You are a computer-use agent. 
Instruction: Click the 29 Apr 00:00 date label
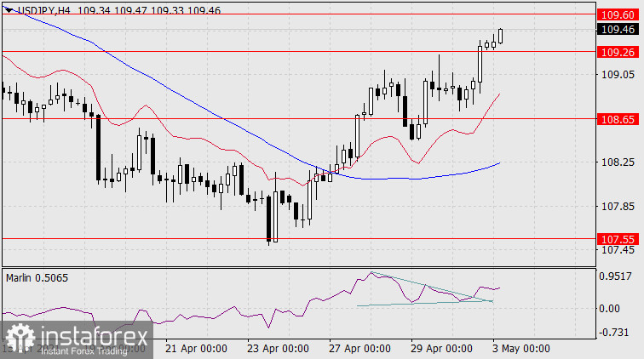tap(442, 349)
